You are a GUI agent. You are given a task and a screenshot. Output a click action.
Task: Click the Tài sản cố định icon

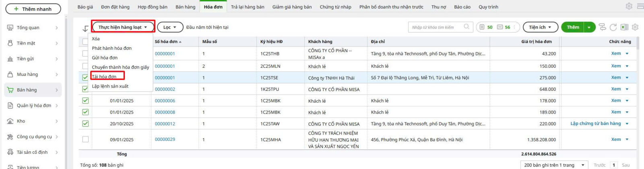pos(10,152)
